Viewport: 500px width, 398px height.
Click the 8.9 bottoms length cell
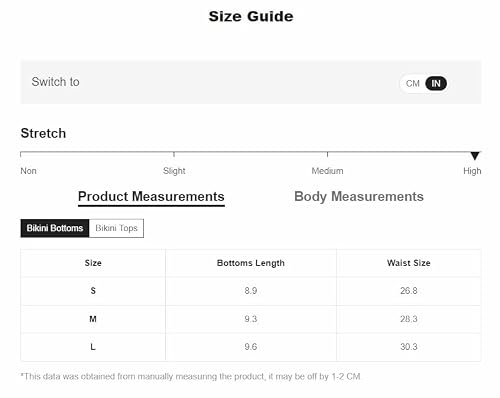coord(251,291)
